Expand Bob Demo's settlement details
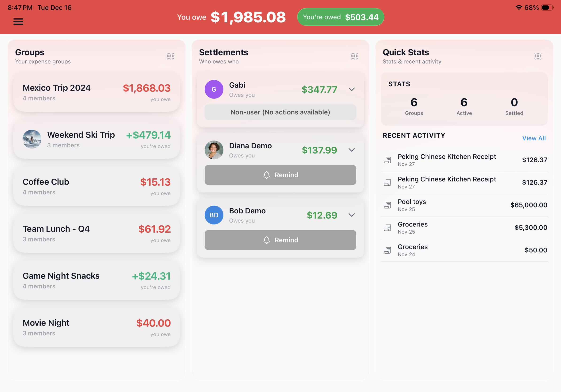Screen dimensions: 561x392 [x=352, y=215]
